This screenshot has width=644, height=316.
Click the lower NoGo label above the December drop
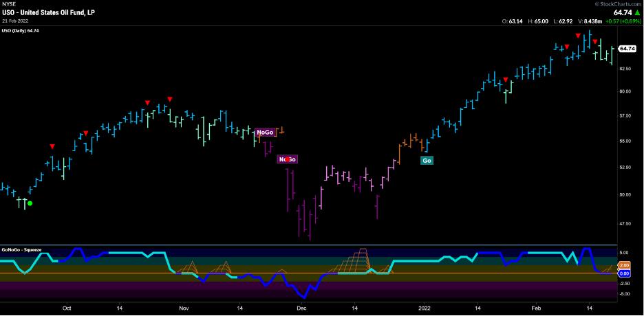click(x=286, y=159)
